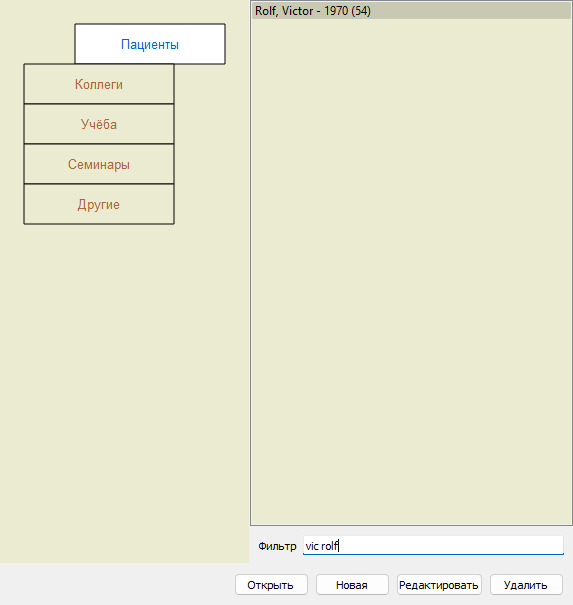Viewport: 573px width, 605px height.
Task: Click the Открыть button
Action: (271, 585)
